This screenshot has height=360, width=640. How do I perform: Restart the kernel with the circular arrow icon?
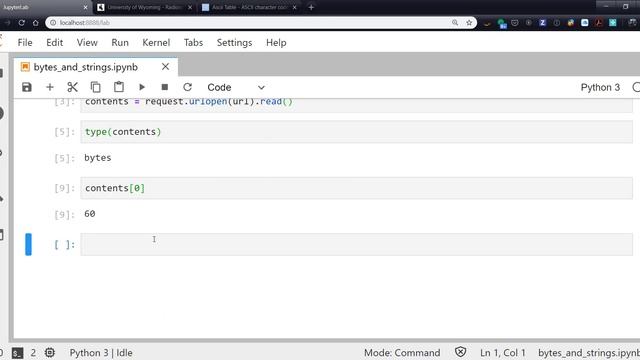click(x=187, y=87)
